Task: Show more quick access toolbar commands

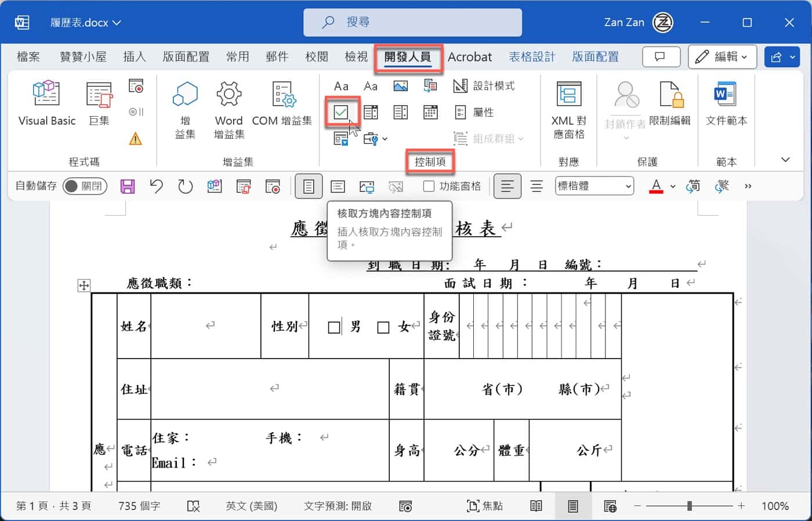Action: click(748, 186)
